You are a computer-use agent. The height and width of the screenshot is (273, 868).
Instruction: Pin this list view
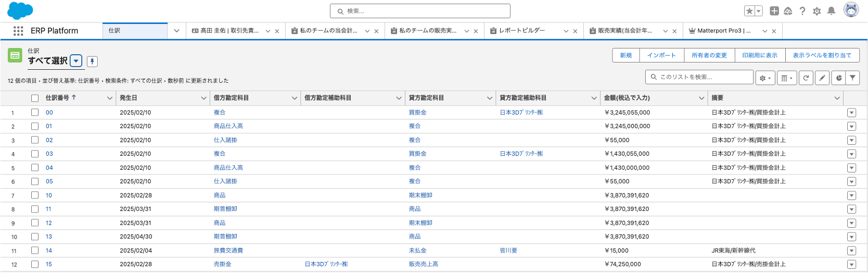(92, 61)
